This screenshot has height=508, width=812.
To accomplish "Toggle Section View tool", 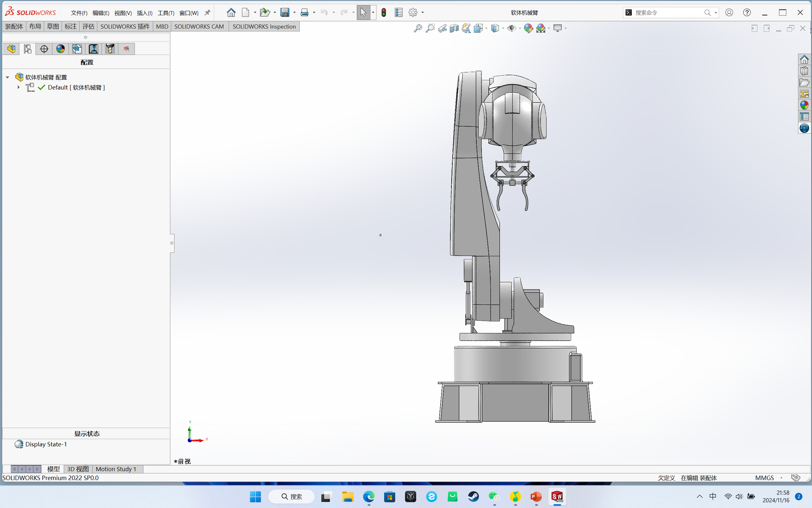I will (454, 28).
